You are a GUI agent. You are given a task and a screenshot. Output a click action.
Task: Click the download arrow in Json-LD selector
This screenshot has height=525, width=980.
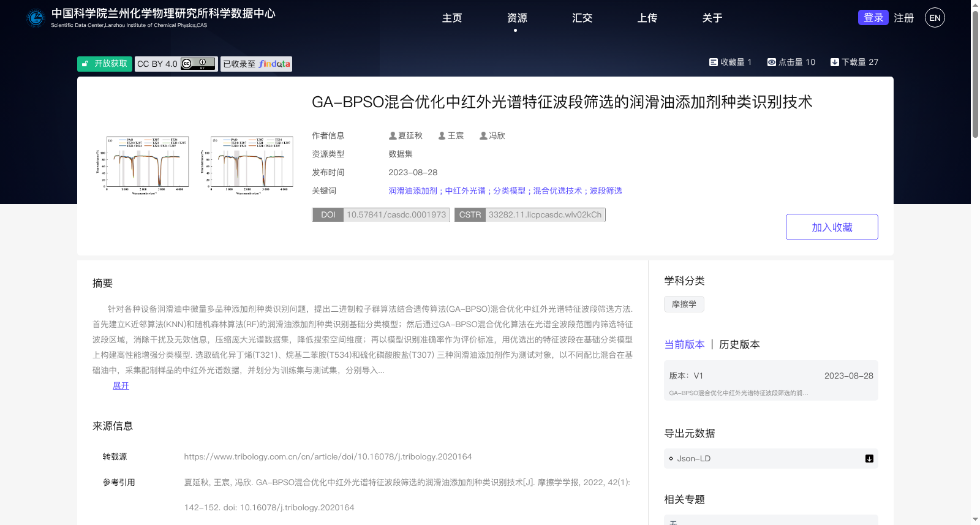869,458
